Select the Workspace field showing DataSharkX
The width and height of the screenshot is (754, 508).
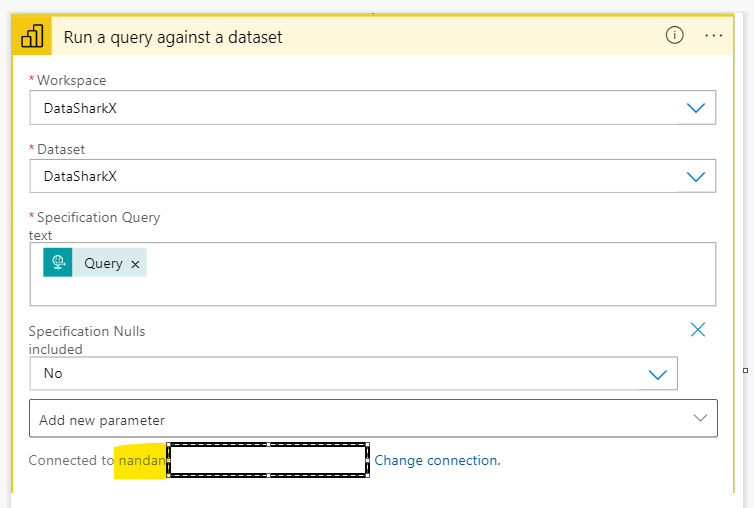point(350,108)
